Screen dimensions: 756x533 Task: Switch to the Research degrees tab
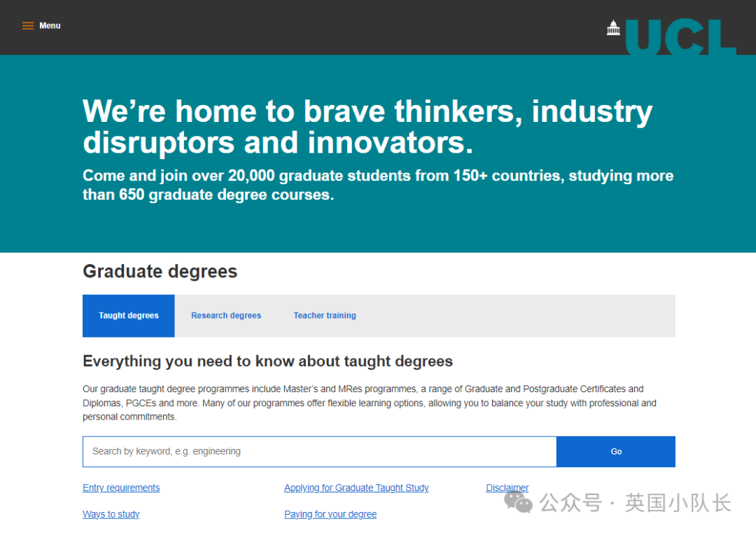[226, 315]
